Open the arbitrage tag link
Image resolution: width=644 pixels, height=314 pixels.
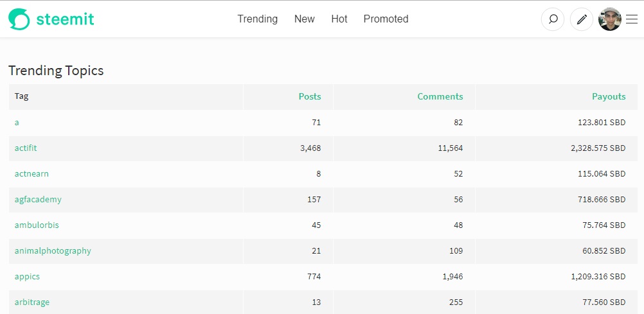(x=32, y=302)
